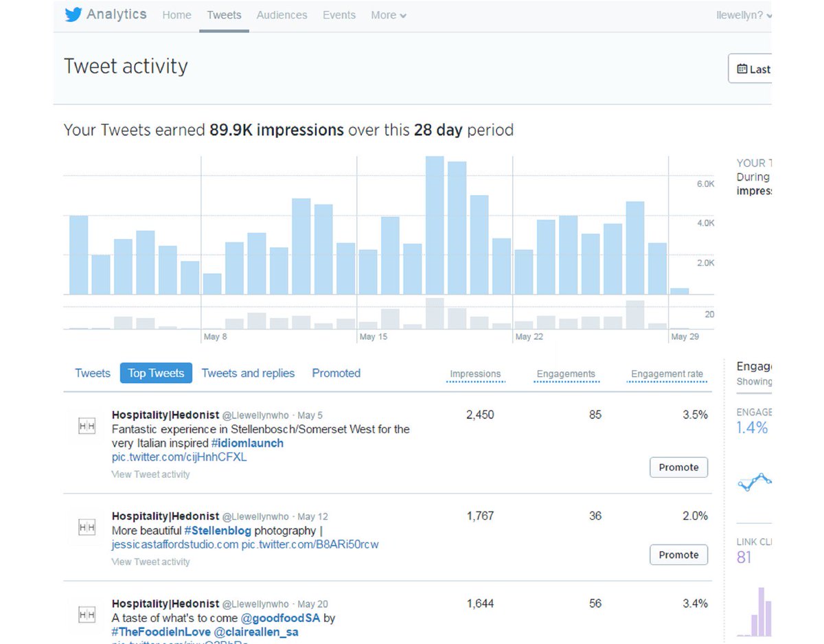Switch to the Tweets list tab

pyautogui.click(x=93, y=373)
